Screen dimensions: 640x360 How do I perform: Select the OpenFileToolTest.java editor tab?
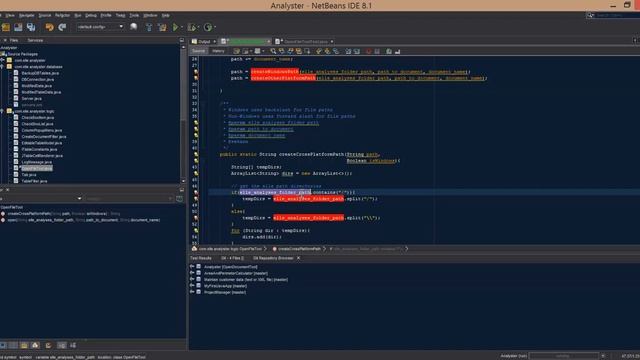(x=304, y=42)
